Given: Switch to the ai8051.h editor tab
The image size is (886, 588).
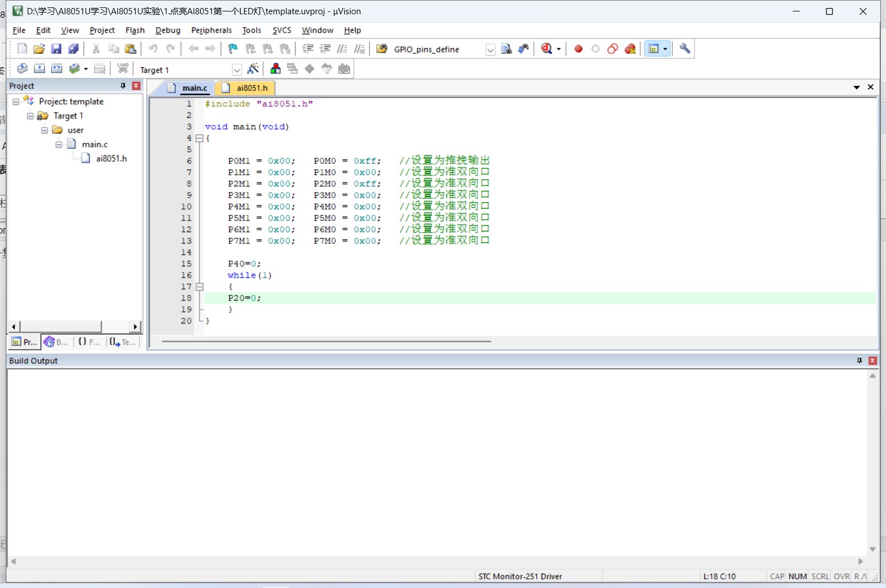Looking at the screenshot, I should tap(245, 88).
